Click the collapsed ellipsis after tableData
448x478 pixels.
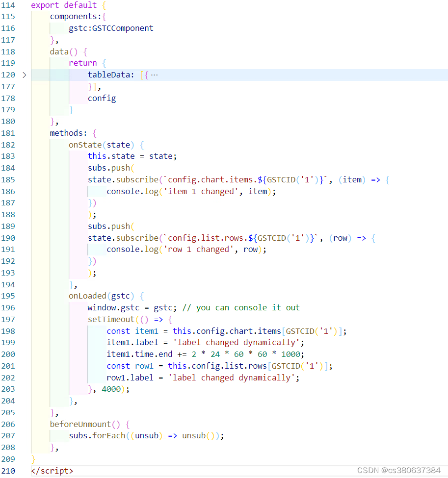point(155,75)
